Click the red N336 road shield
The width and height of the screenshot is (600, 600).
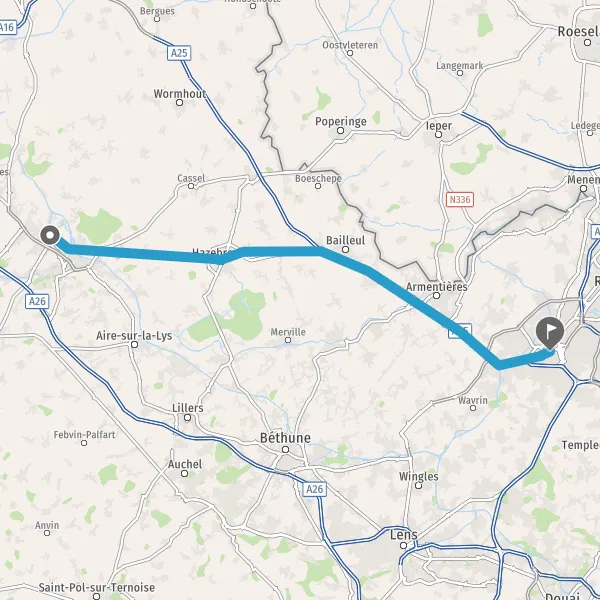460,199
